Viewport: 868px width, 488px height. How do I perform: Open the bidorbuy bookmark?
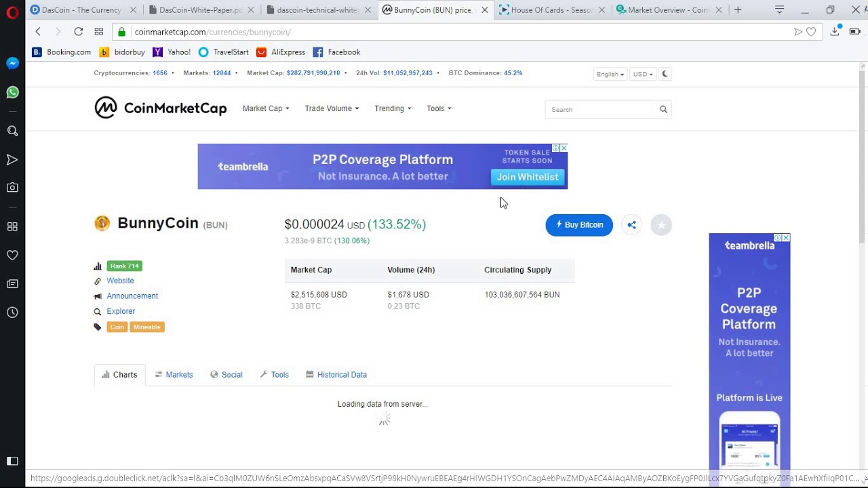(122, 52)
